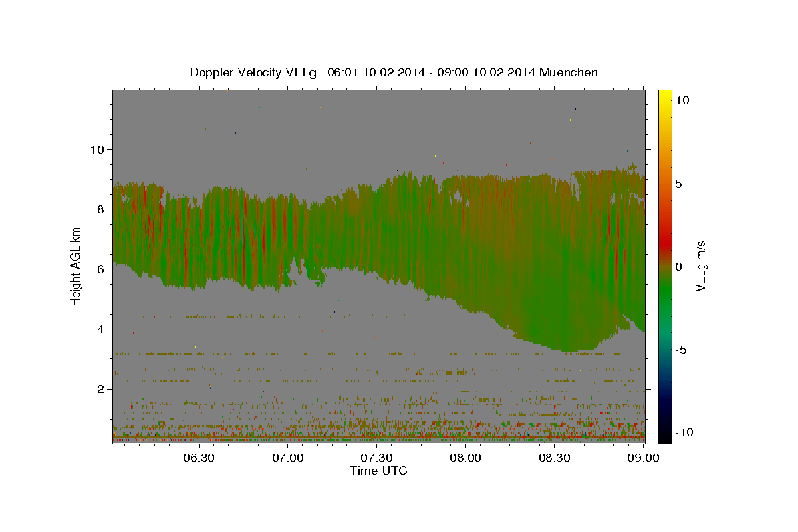This screenshot has width=798, height=532.
Task: Click the station name 'Muenchen' in the title
Action: (x=569, y=72)
